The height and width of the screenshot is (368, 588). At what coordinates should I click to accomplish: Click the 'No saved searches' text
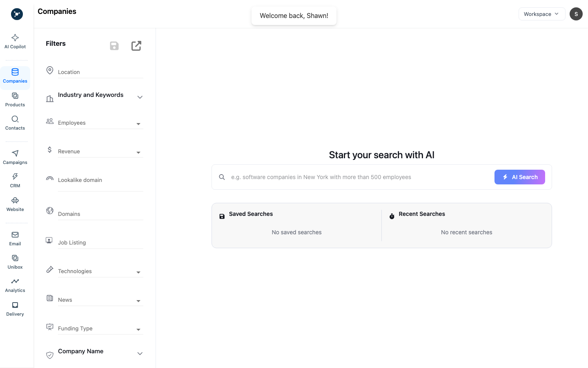[x=297, y=232]
